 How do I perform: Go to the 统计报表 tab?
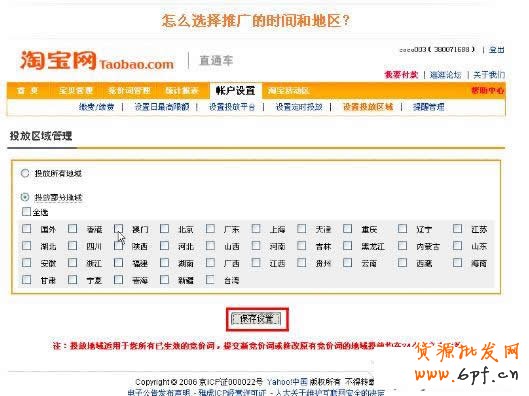[182, 91]
